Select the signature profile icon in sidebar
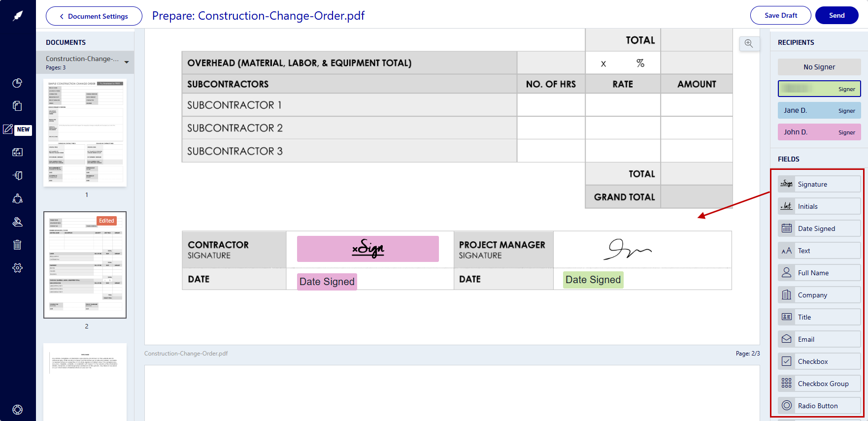Image resolution: width=868 pixels, height=421 pixels. [x=17, y=222]
